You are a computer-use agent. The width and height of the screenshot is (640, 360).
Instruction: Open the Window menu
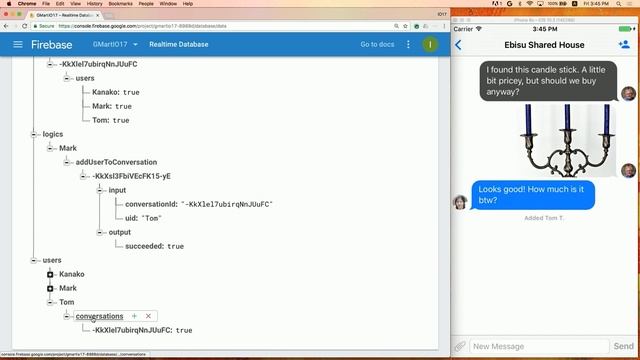point(168,4)
